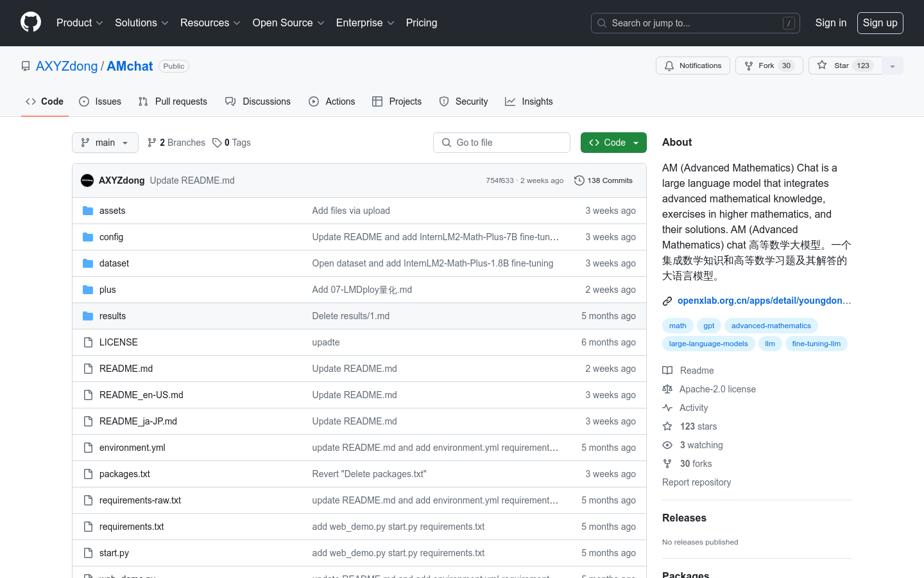The height and width of the screenshot is (578, 924).
Task: Click the Sign up button
Action: (880, 22)
